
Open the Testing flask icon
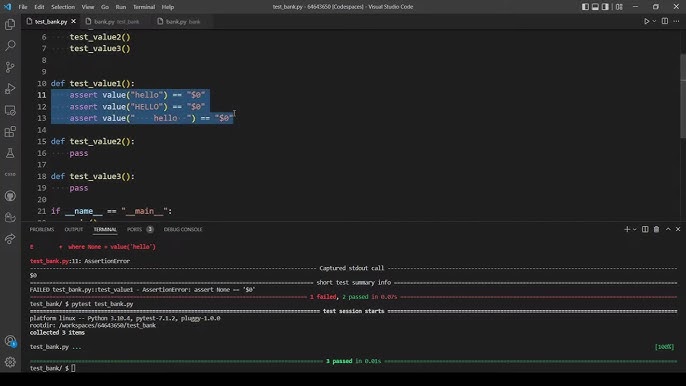click(x=10, y=153)
